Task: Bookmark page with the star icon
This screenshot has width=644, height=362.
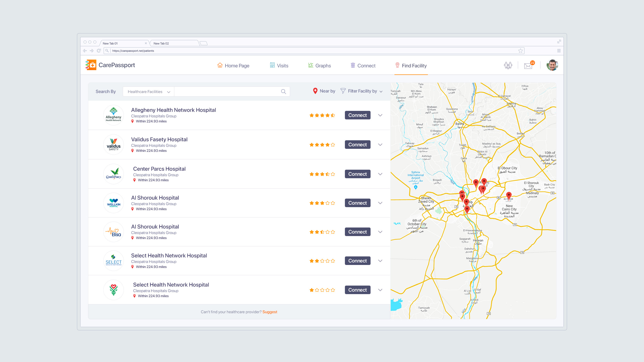Action: pos(520,51)
